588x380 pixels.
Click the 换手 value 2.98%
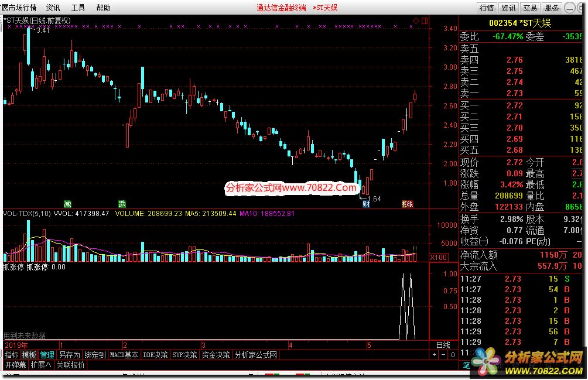point(511,219)
